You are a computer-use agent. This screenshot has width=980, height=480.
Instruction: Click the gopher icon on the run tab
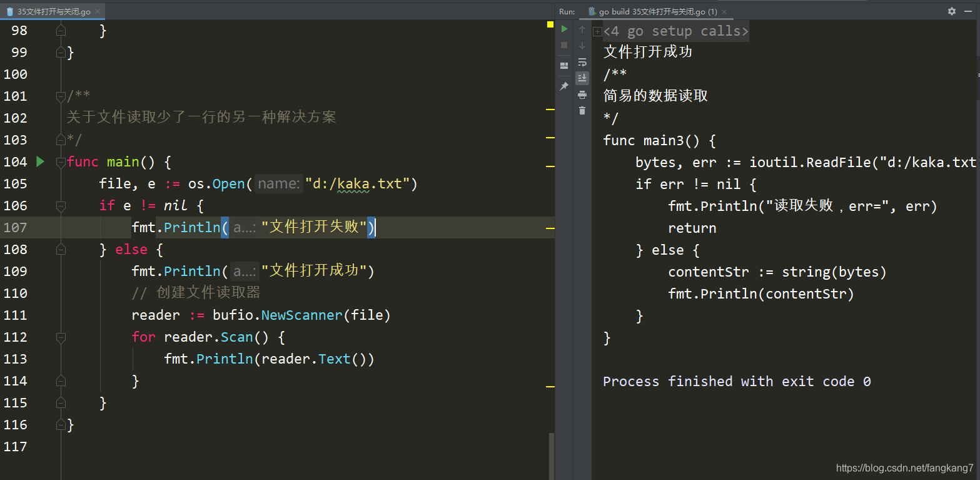coord(592,11)
